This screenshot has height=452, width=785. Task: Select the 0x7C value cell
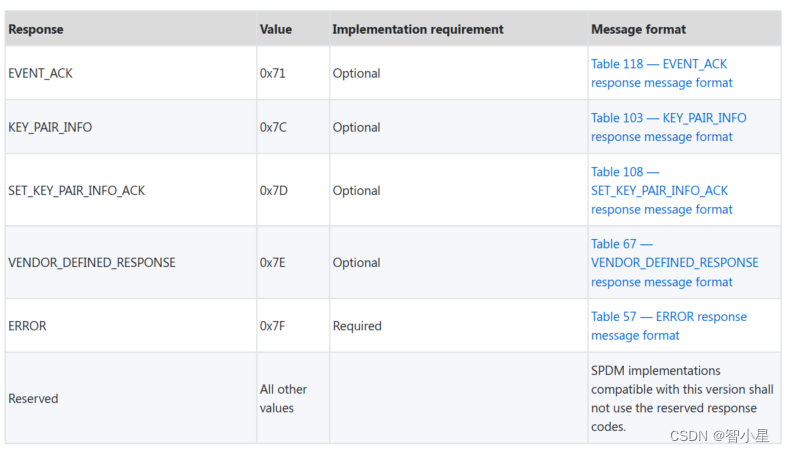pyautogui.click(x=274, y=127)
